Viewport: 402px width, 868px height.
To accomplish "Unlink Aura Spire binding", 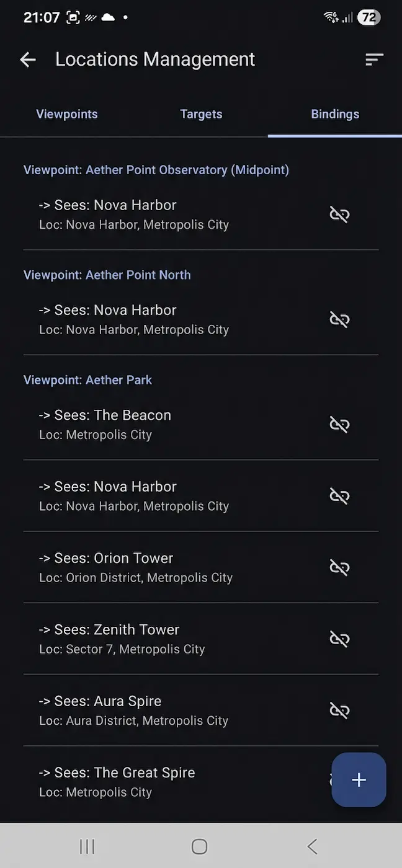I will pyautogui.click(x=339, y=711).
